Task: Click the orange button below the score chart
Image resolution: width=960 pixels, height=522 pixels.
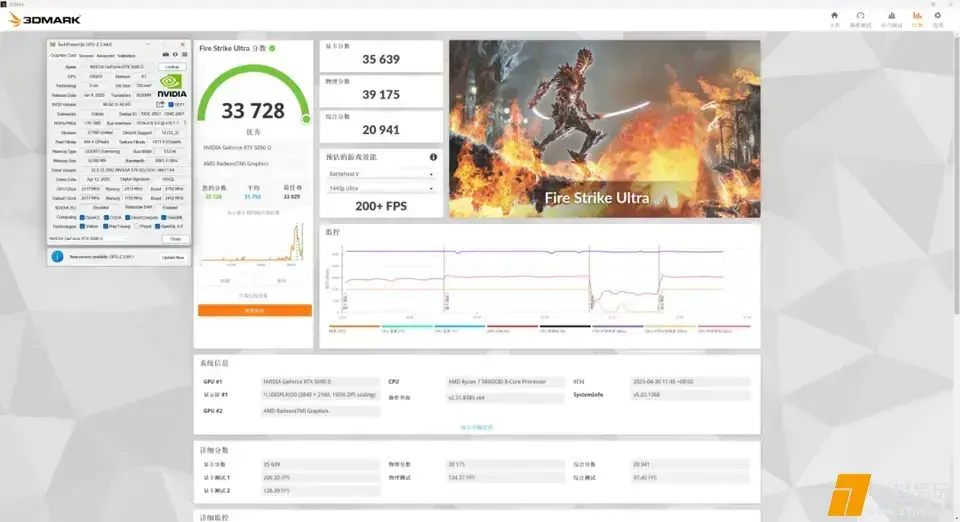Action: coord(255,311)
